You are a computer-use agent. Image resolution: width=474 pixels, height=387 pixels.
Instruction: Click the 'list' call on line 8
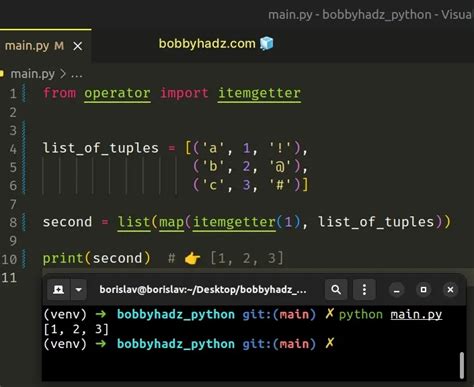pyautogui.click(x=134, y=222)
